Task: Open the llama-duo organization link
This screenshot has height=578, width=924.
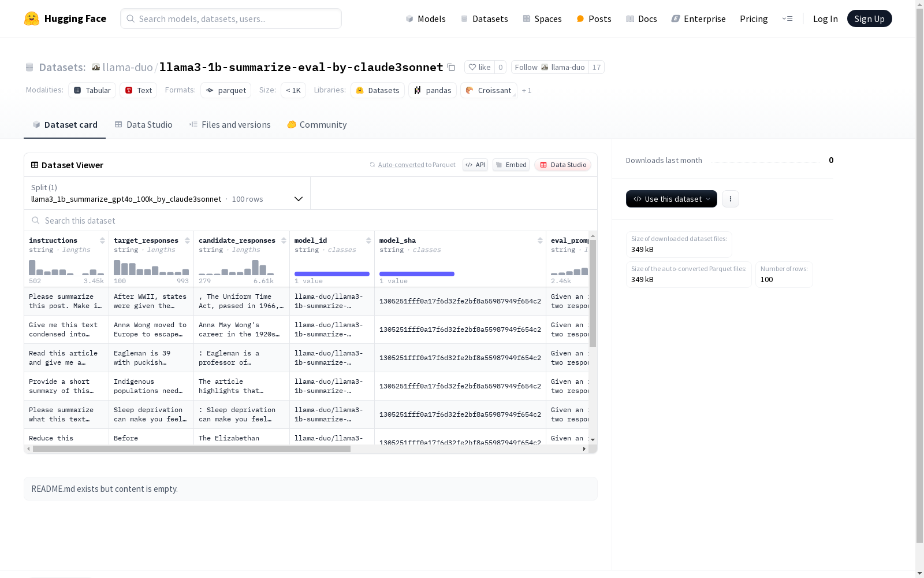Action: point(128,67)
